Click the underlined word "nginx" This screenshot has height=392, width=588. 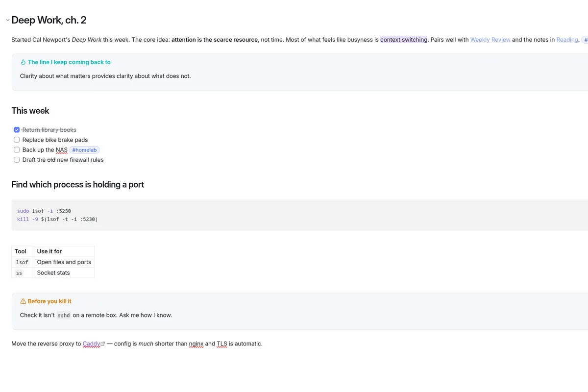(x=196, y=344)
